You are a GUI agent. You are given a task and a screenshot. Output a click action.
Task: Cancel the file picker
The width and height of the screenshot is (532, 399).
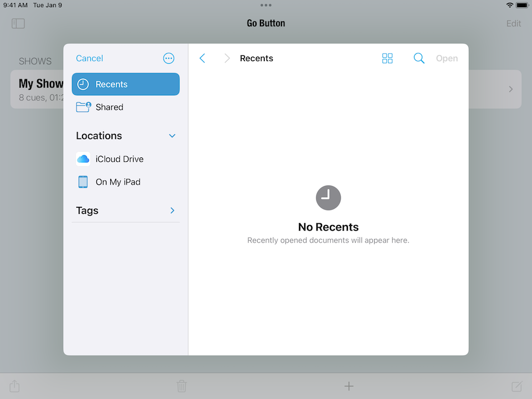point(89,58)
